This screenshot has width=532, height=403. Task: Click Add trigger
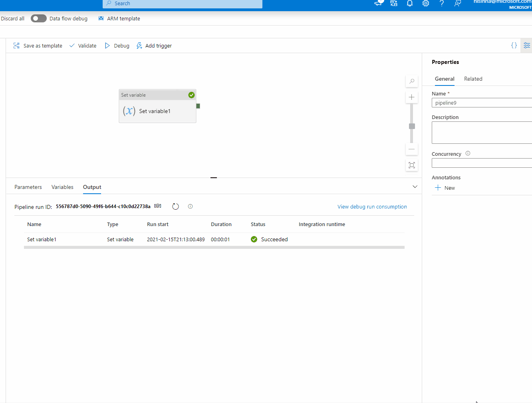(x=154, y=46)
